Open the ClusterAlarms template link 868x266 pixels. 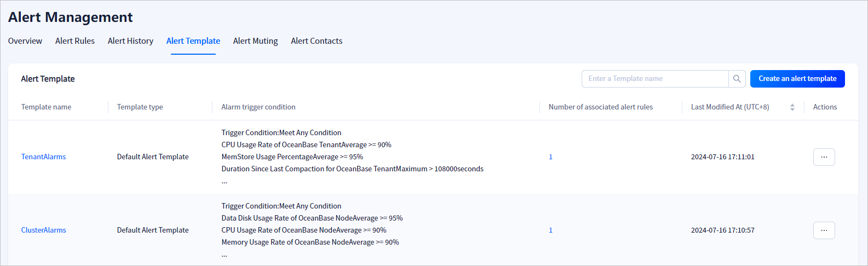pos(43,230)
